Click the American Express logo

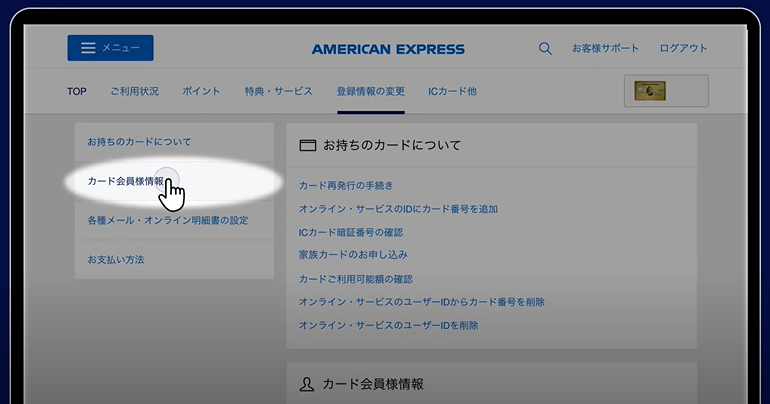click(x=388, y=49)
